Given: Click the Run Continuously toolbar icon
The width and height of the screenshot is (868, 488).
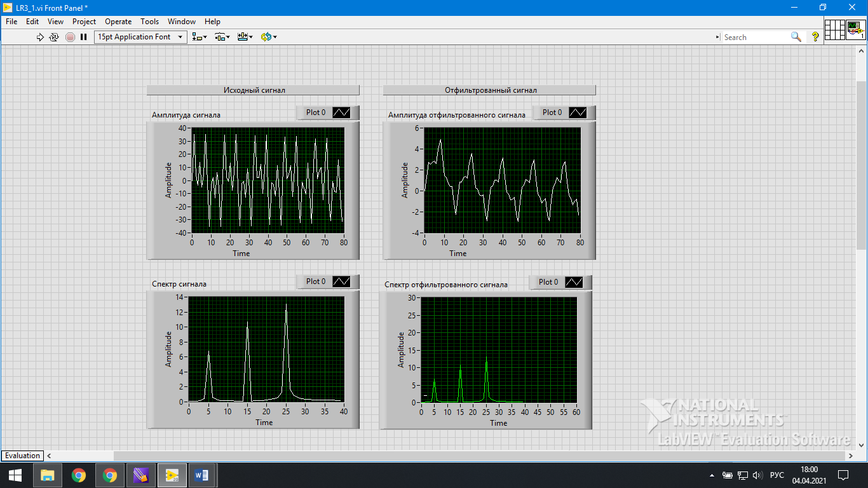Looking at the screenshot, I should (x=54, y=37).
